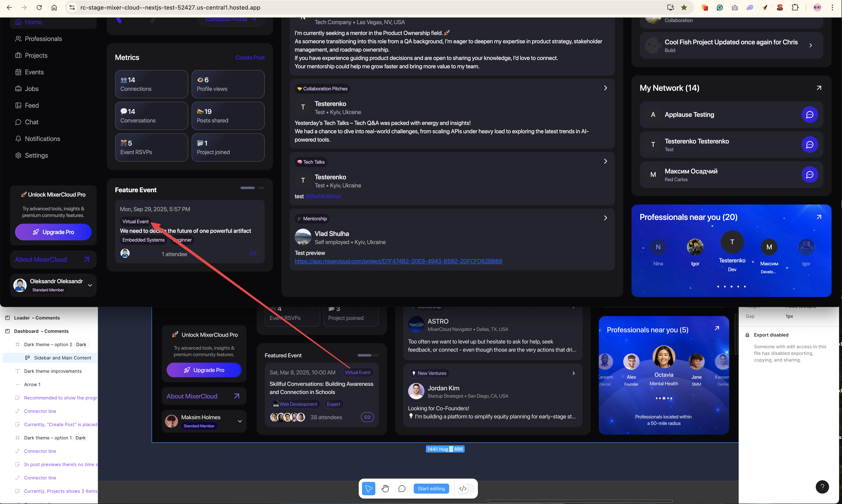Click the Create Post link

[250, 57]
